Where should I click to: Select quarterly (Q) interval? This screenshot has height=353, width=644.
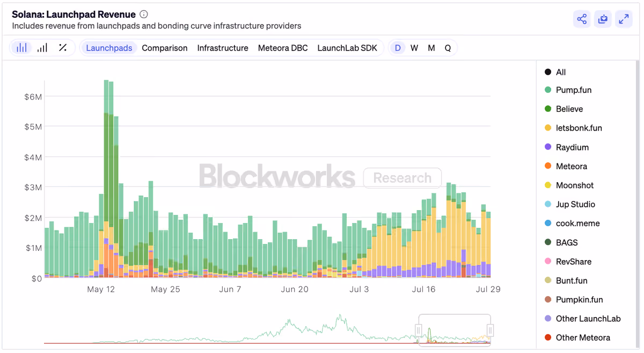tap(448, 48)
